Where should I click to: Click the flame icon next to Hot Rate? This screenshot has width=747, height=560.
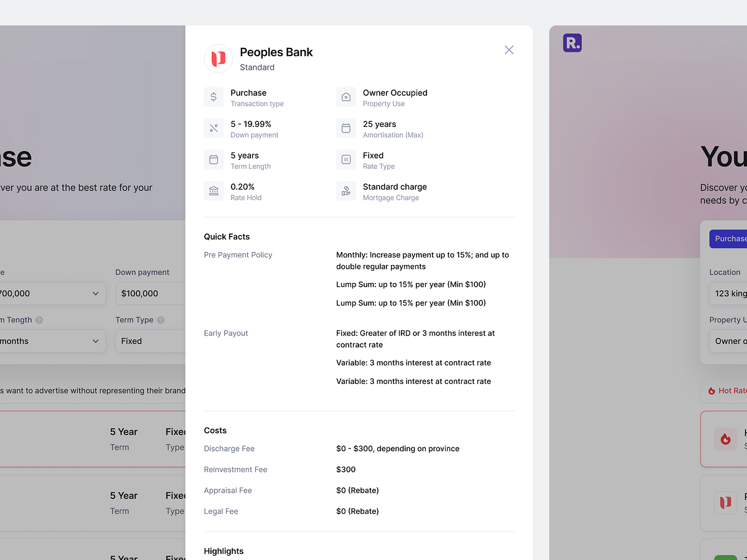712,391
